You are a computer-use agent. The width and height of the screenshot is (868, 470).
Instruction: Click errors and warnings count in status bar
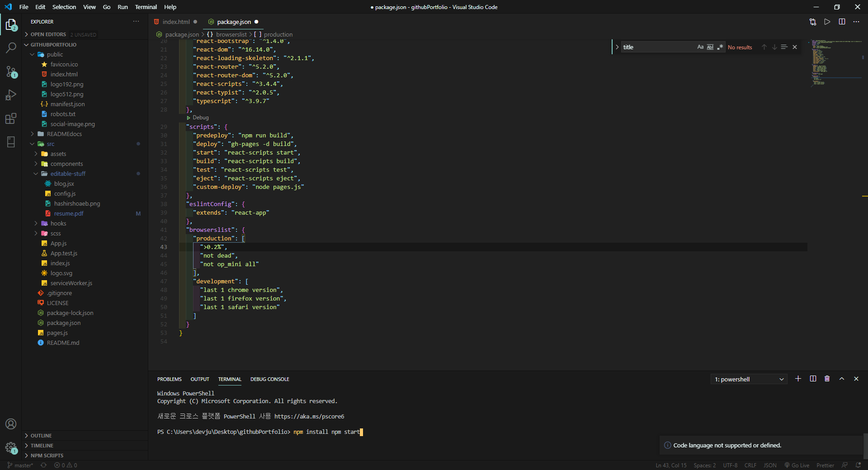coord(66,465)
